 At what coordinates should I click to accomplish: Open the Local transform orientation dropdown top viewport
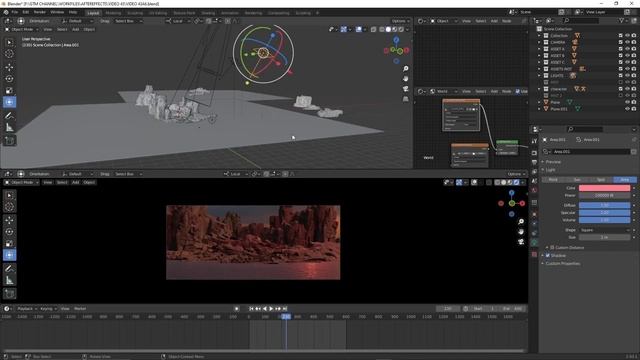coord(177,21)
